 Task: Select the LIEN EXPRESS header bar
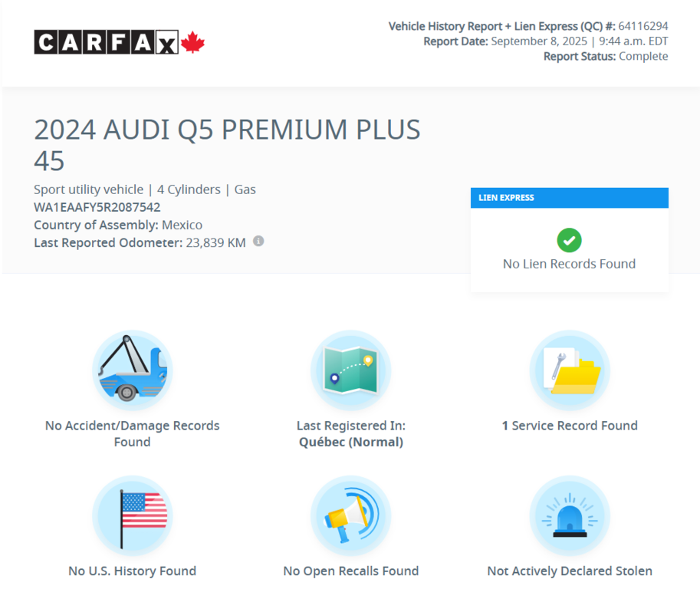(x=569, y=198)
